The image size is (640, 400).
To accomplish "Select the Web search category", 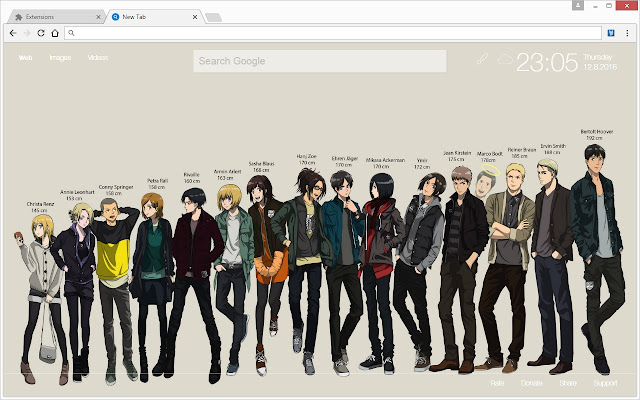I will tap(25, 58).
